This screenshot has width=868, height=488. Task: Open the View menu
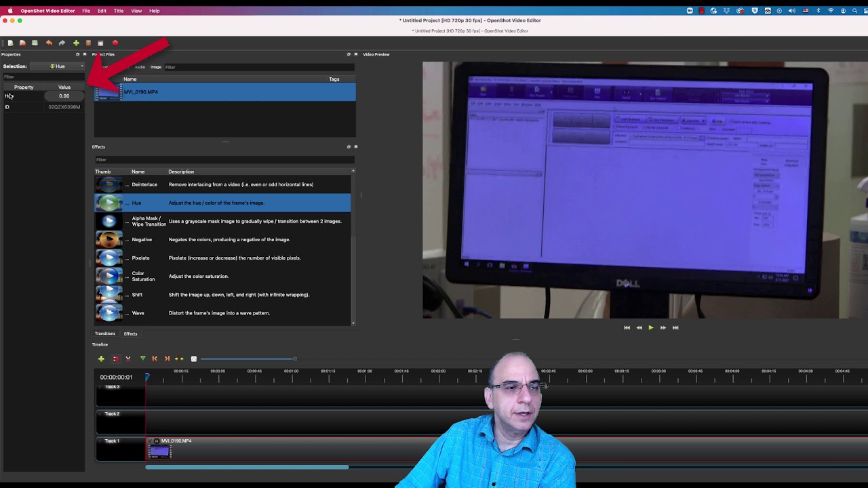click(x=136, y=11)
